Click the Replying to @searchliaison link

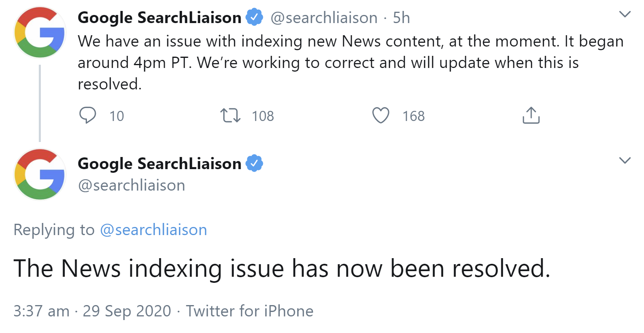[154, 229]
